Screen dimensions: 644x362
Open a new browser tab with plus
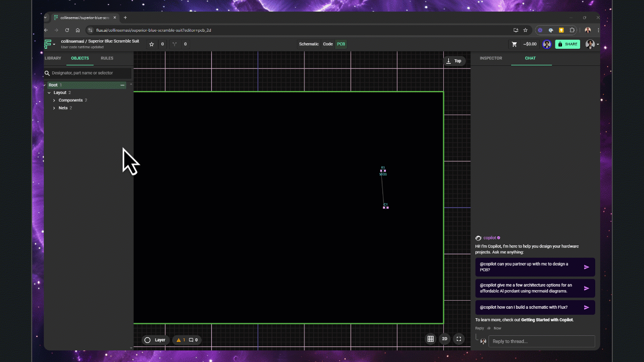click(125, 18)
